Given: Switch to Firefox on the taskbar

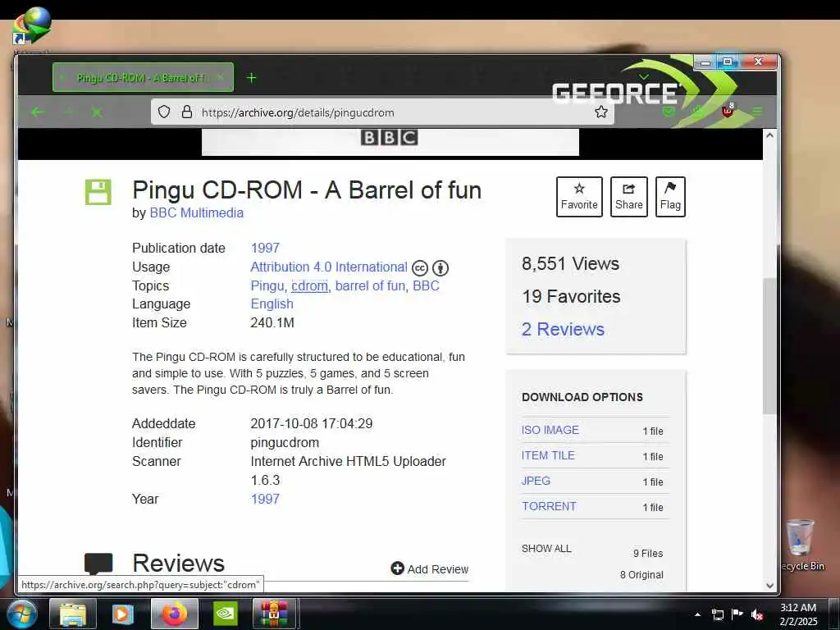Looking at the screenshot, I should tap(175, 614).
